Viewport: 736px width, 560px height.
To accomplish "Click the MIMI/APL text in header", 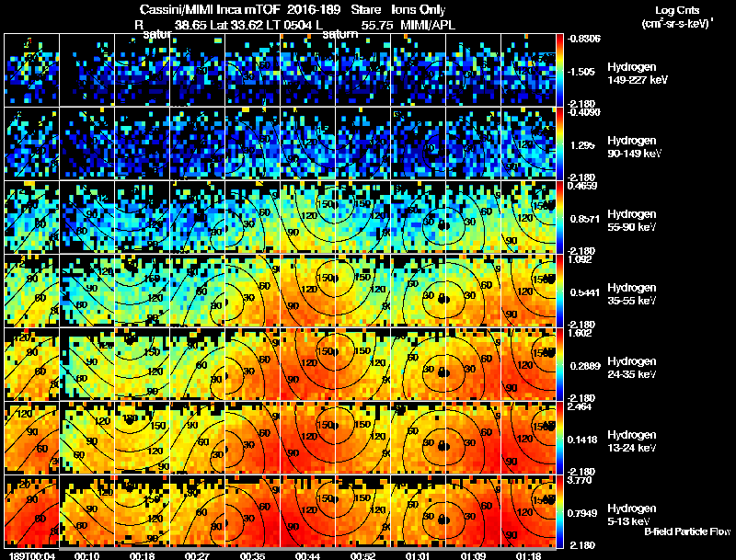I will tap(428, 25).
